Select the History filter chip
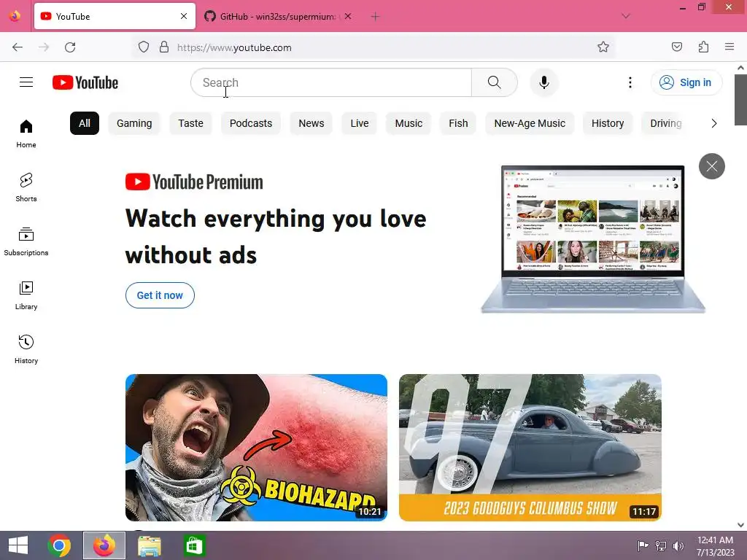The height and width of the screenshot is (560, 747). coord(608,123)
